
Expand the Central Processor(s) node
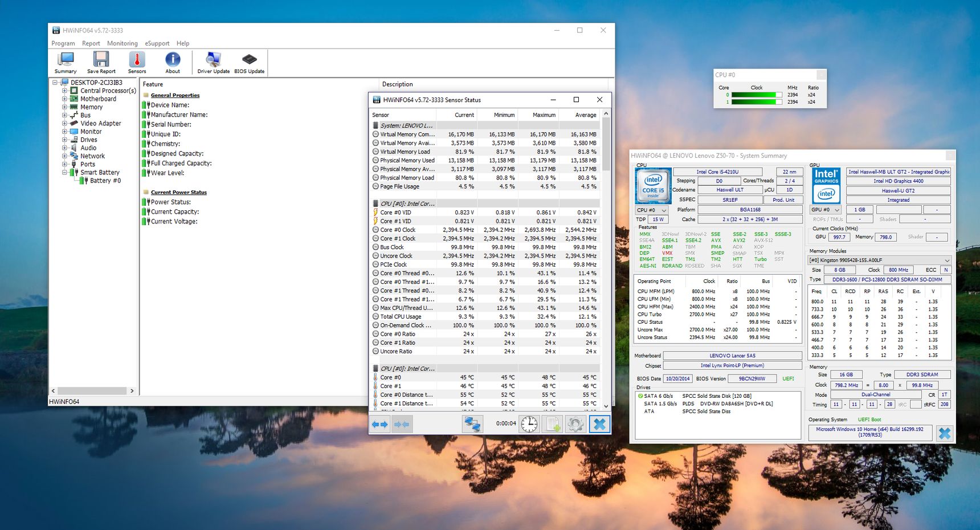64,91
